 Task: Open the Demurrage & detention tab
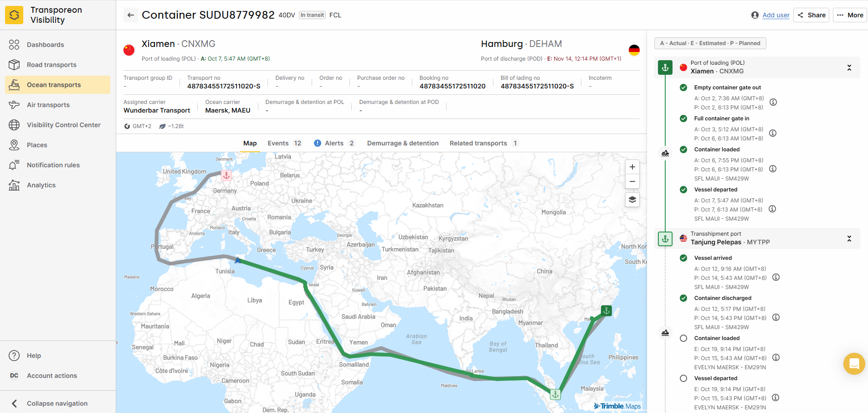pyautogui.click(x=403, y=143)
